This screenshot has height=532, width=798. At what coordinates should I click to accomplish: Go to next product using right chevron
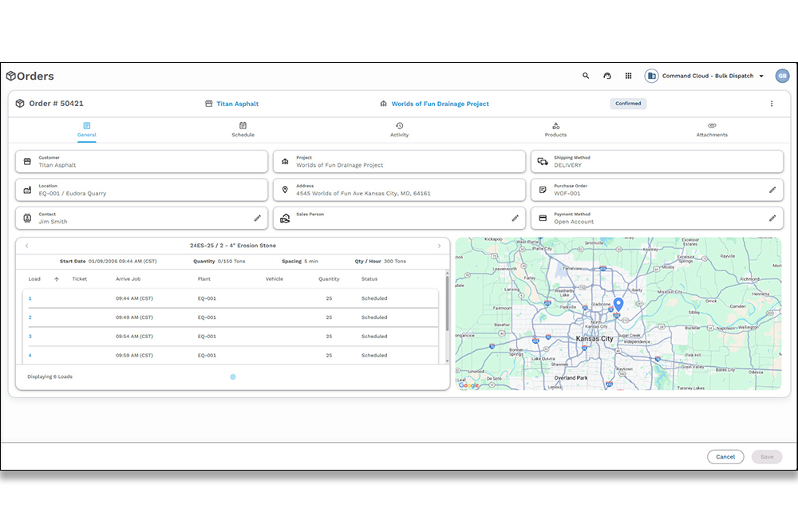coord(439,246)
